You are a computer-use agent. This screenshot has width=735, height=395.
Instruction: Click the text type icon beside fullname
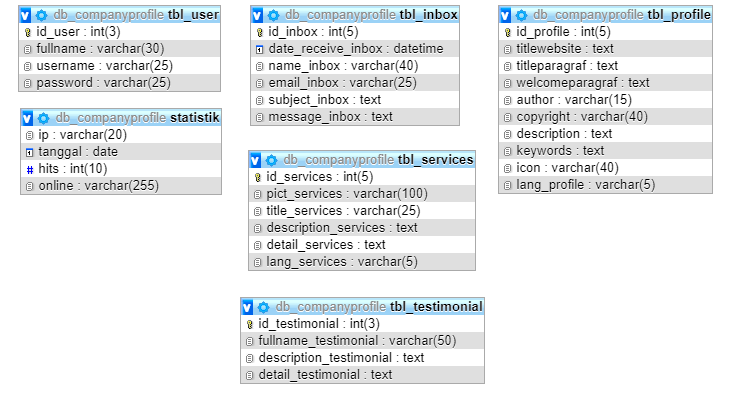tap(28, 49)
